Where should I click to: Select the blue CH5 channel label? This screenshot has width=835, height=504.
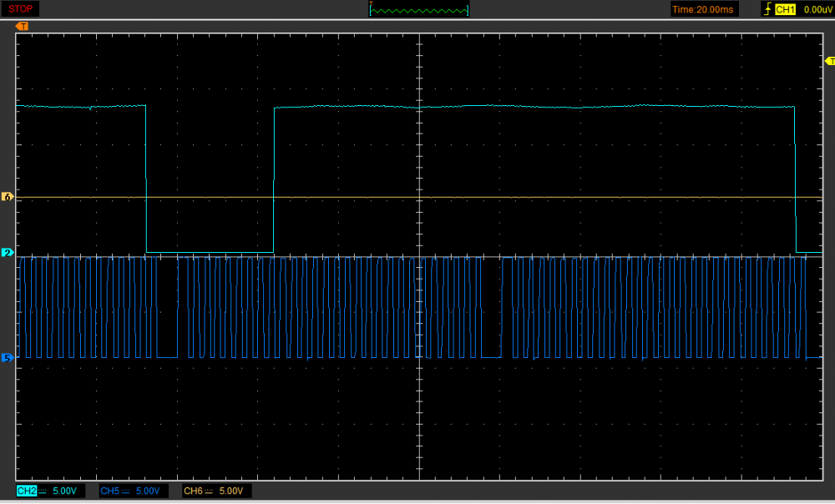(x=110, y=491)
